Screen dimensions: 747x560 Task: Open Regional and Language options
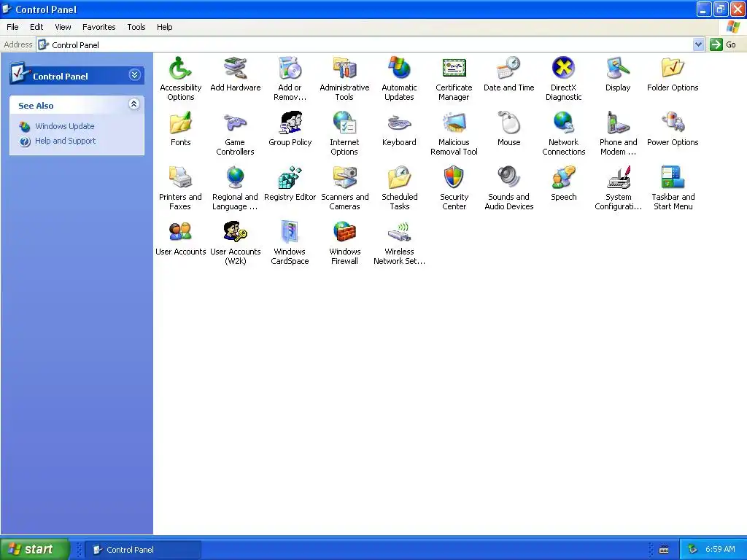236,188
